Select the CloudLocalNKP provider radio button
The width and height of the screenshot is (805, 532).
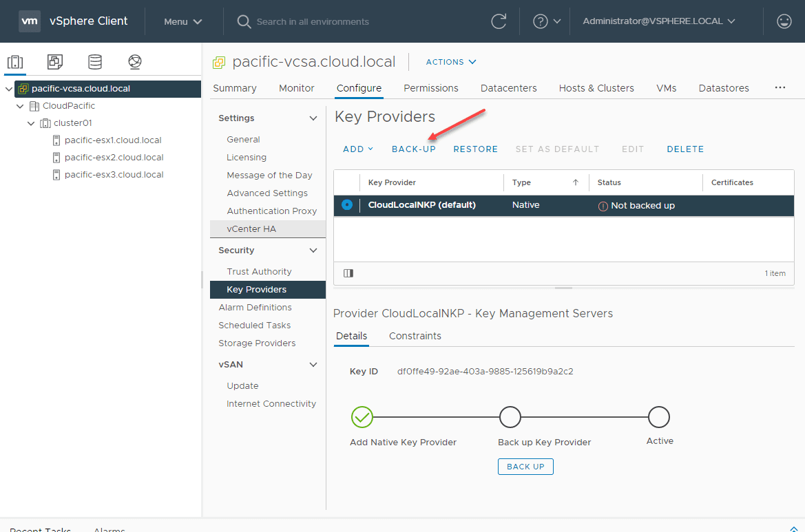click(x=346, y=204)
